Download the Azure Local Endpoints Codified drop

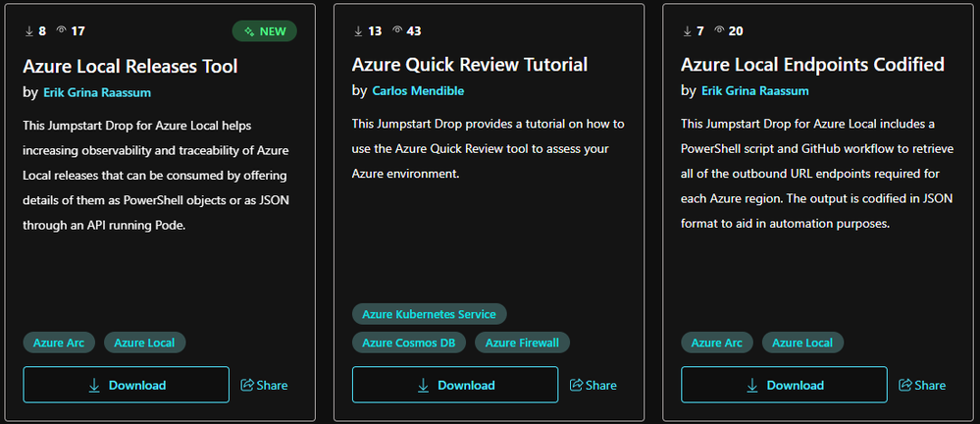click(x=784, y=385)
